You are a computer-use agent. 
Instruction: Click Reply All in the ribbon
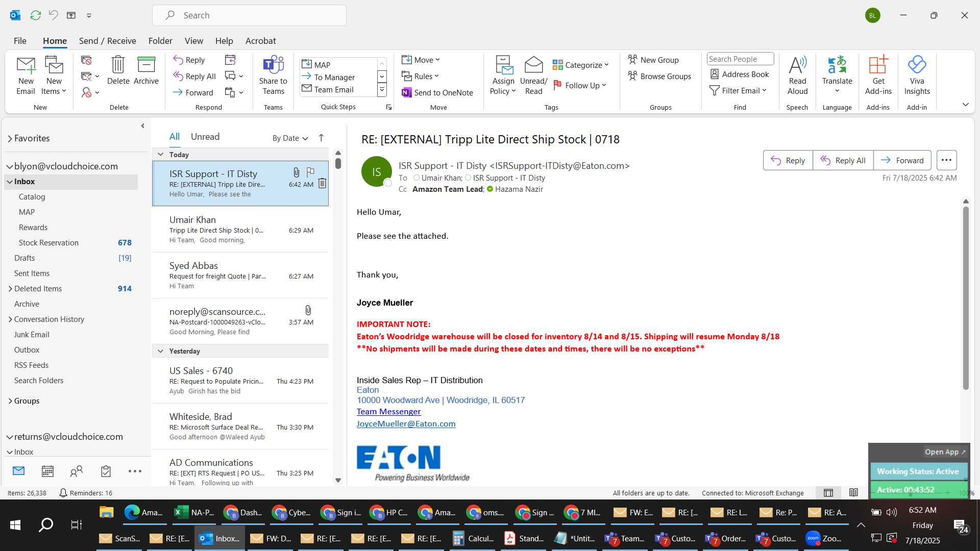click(194, 76)
